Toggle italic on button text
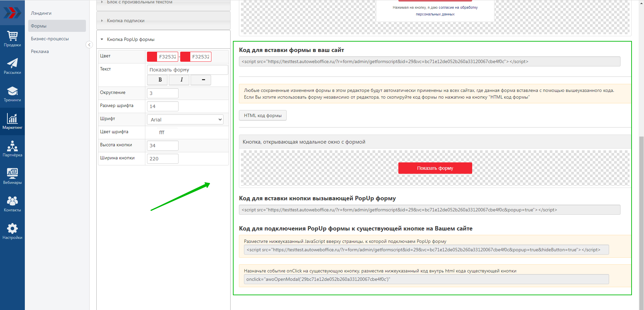 coord(182,80)
